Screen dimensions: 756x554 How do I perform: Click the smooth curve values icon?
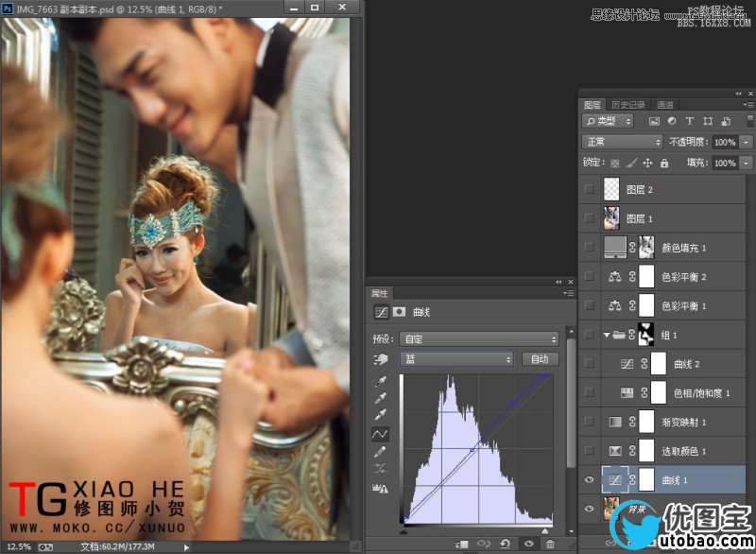pos(380,468)
